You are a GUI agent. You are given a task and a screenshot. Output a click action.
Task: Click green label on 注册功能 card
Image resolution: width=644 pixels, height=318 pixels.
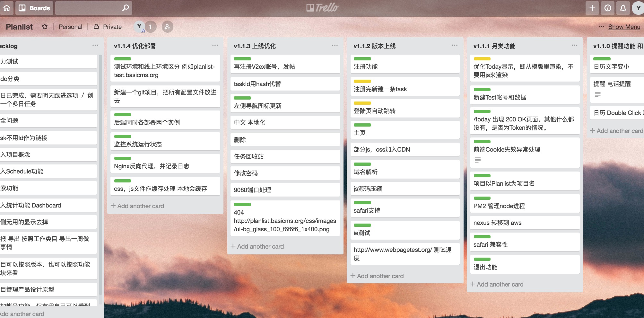(x=362, y=59)
